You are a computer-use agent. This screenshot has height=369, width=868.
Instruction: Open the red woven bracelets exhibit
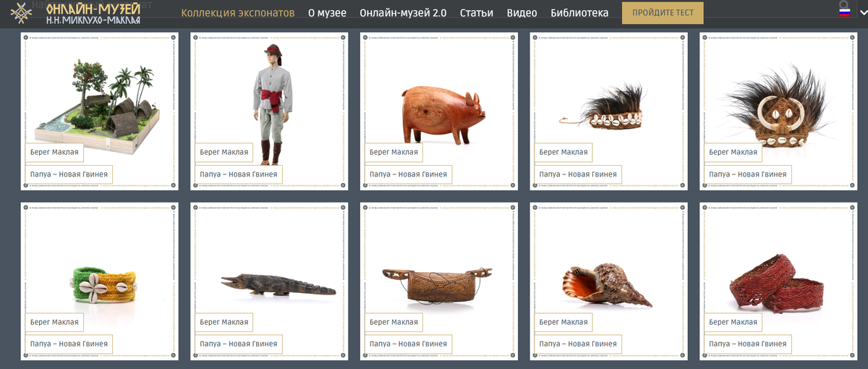[x=778, y=281]
